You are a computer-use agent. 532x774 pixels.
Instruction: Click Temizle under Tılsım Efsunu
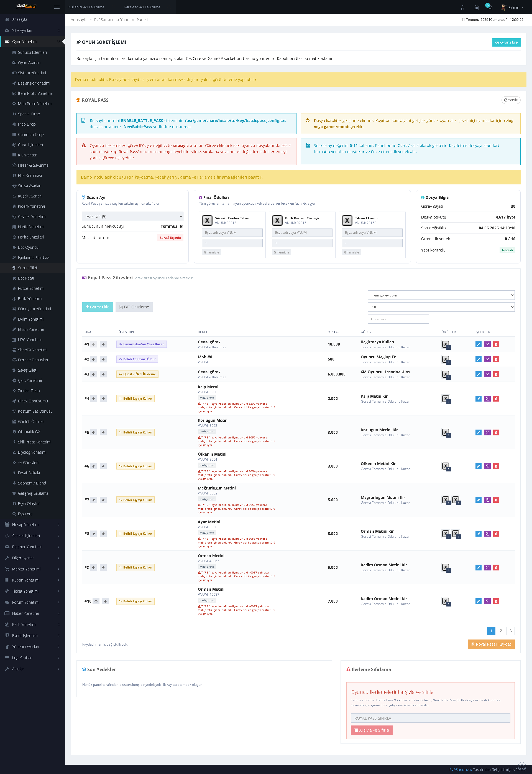click(x=351, y=252)
